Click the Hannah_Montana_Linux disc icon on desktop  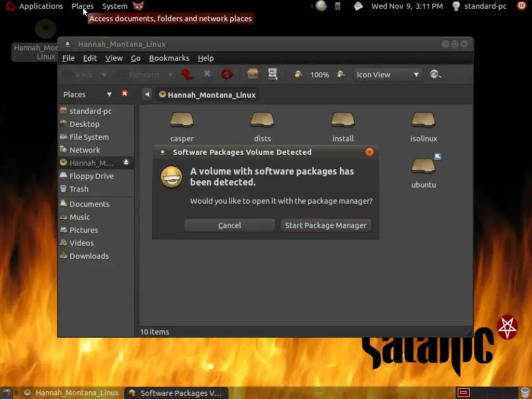(x=46, y=29)
